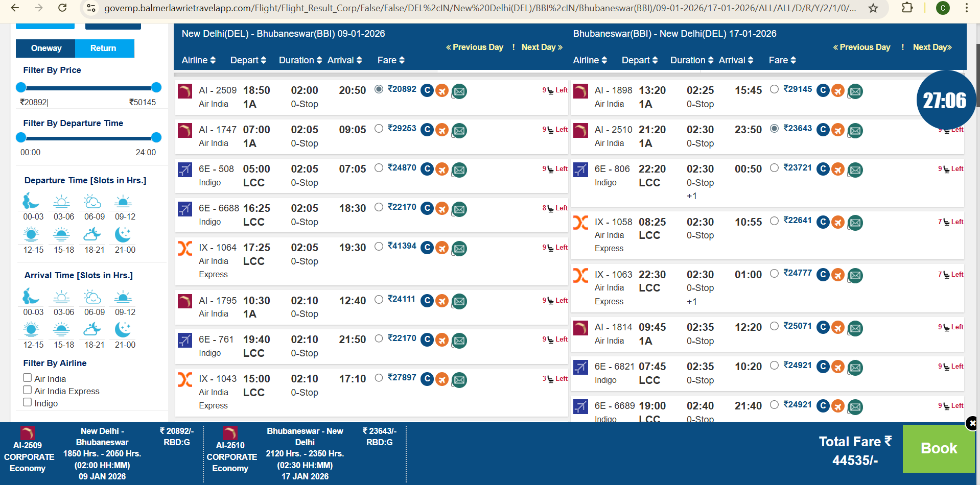The width and height of the screenshot is (980, 485).
Task: Open the browser profile avatar
Action: [x=943, y=8]
